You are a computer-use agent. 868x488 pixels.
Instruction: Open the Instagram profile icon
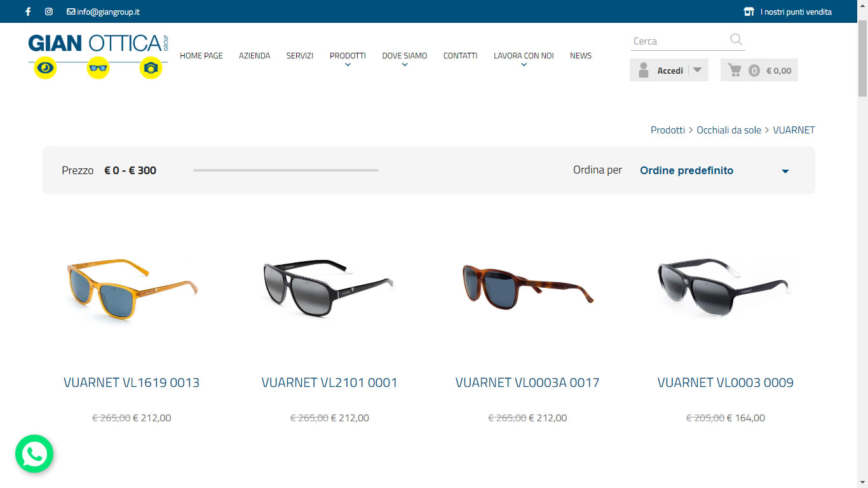49,11
